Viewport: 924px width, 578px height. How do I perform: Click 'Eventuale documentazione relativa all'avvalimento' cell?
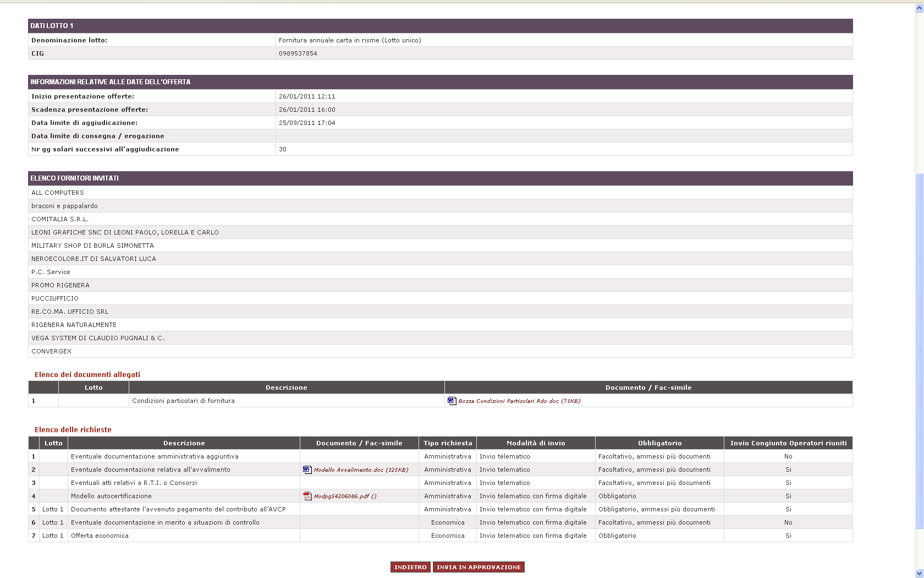[184, 470]
